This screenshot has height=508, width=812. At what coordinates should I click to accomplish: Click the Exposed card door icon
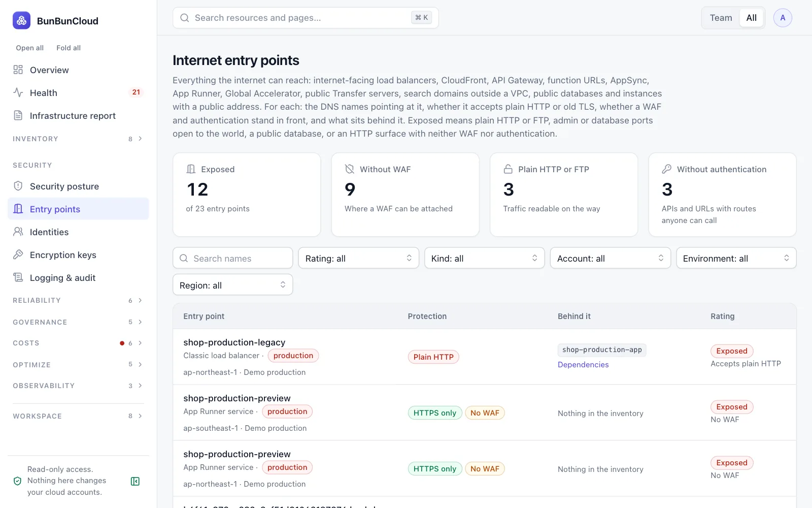coord(191,169)
